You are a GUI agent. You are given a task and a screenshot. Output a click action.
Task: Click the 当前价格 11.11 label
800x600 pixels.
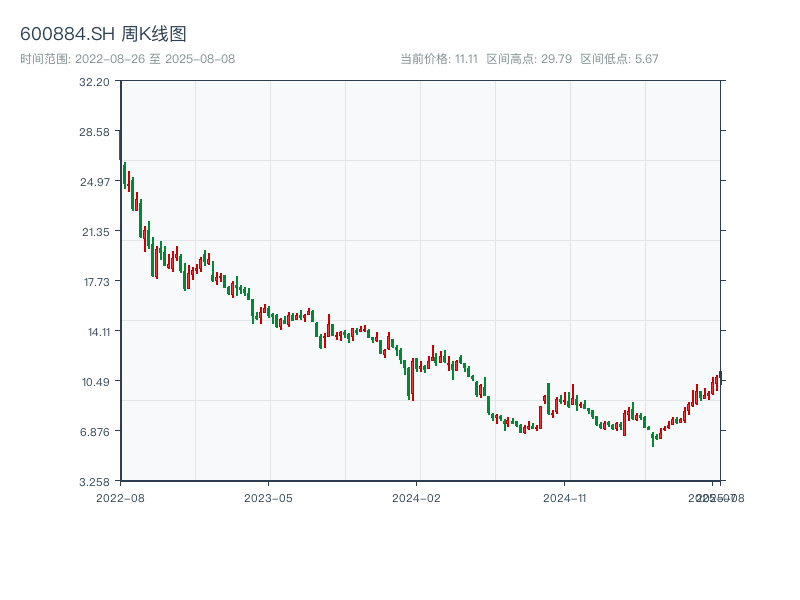[439, 59]
